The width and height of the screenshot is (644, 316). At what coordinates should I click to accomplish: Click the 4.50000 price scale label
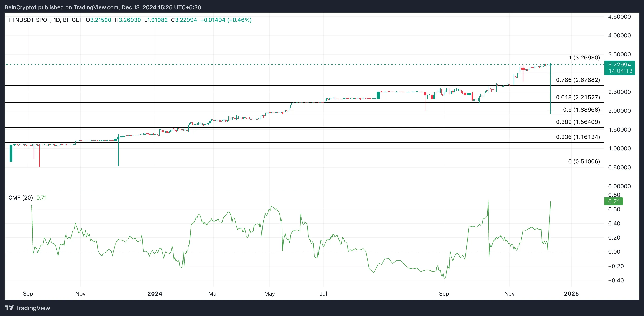(619, 17)
